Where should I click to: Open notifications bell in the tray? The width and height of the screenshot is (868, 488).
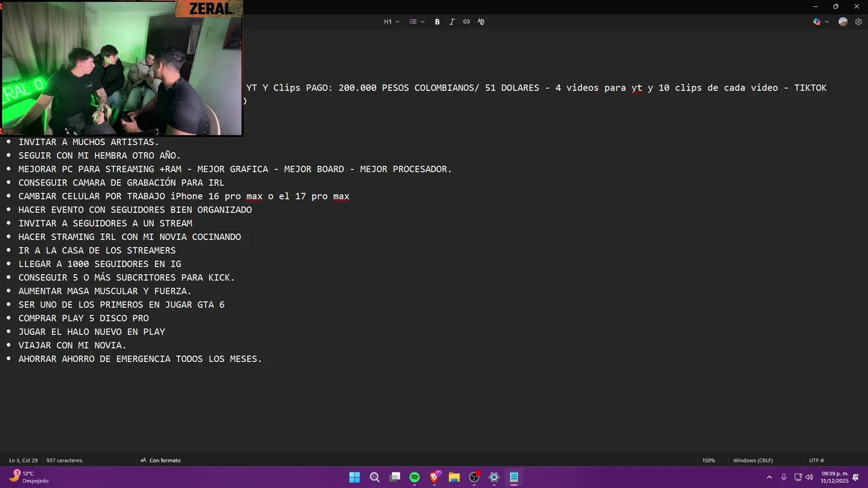coord(856,477)
